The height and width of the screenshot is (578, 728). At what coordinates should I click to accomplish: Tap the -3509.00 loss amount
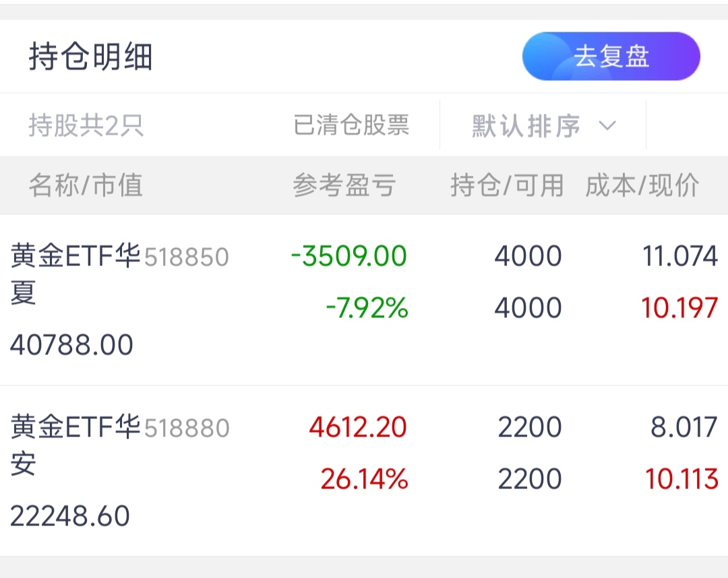[349, 256]
